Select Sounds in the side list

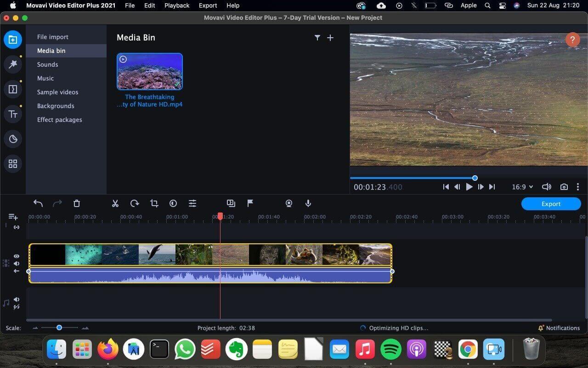(66, 64)
